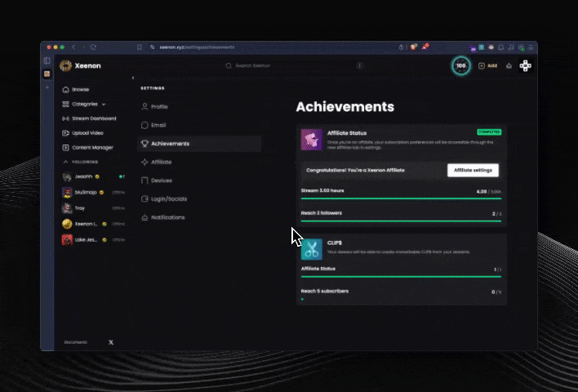Open blu3mojo's channel avatar
The width and height of the screenshot is (578, 392).
(x=67, y=193)
